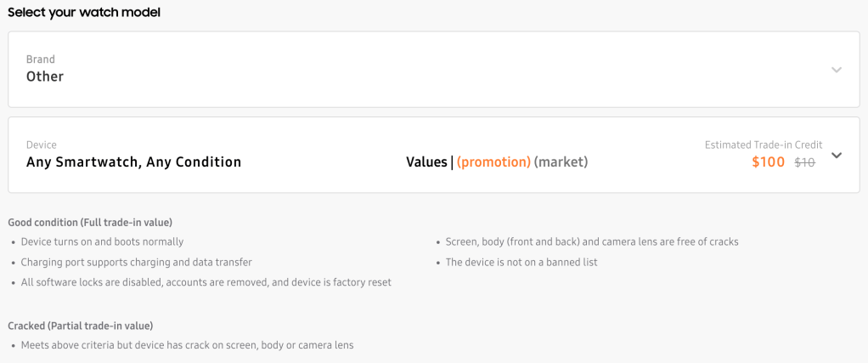This screenshot has width=868, height=363.
Task: Click the software locks disabled bullet text
Action: tap(206, 282)
